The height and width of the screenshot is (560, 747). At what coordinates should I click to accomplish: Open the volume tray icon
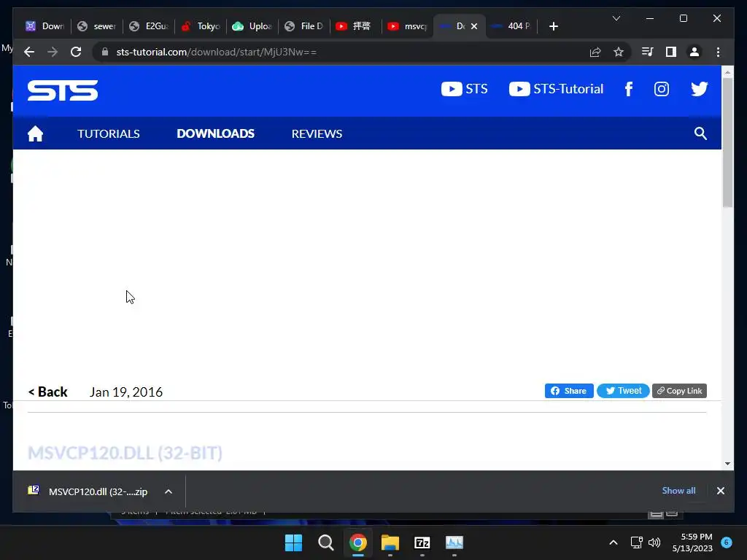point(654,542)
